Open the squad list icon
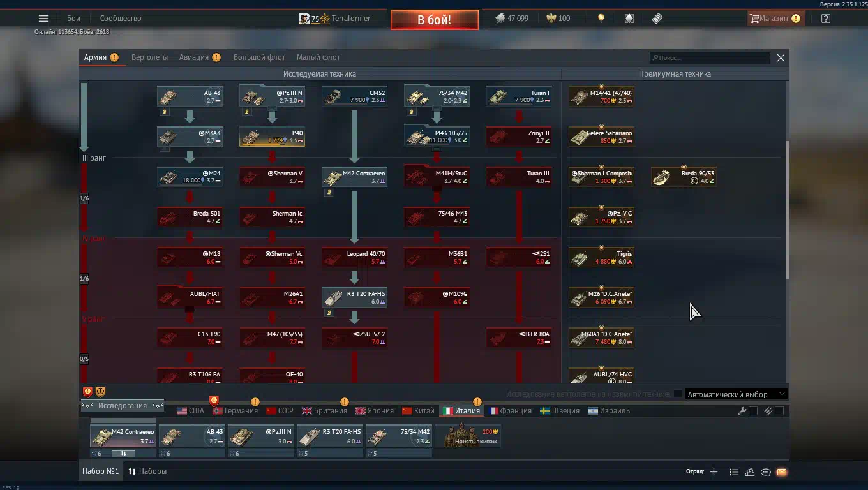 [x=734, y=472]
